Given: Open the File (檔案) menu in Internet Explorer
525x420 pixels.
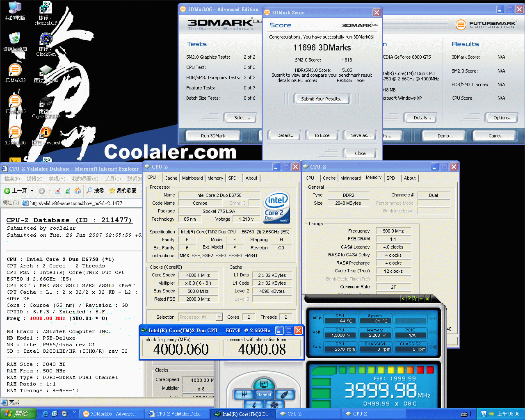Looking at the screenshot, I should tap(12, 179).
